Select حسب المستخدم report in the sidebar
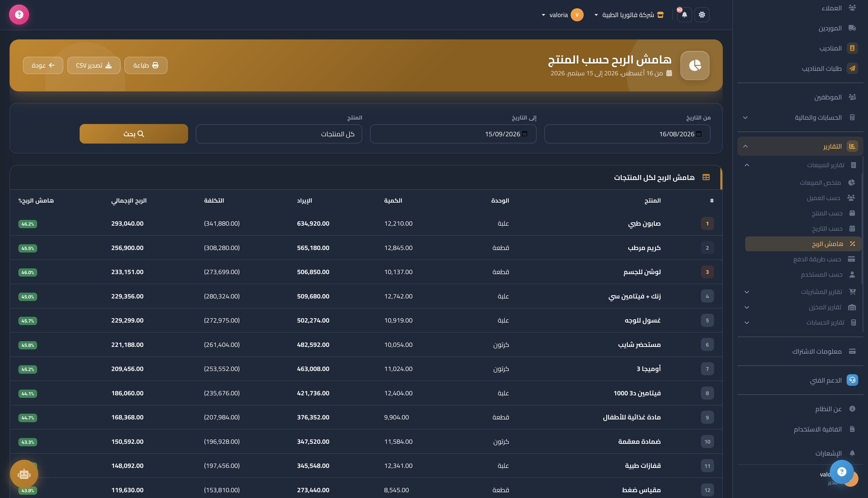 point(803,275)
